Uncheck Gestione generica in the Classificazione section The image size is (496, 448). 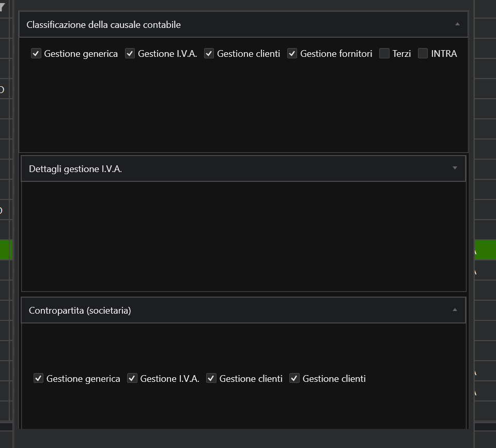[x=36, y=53]
